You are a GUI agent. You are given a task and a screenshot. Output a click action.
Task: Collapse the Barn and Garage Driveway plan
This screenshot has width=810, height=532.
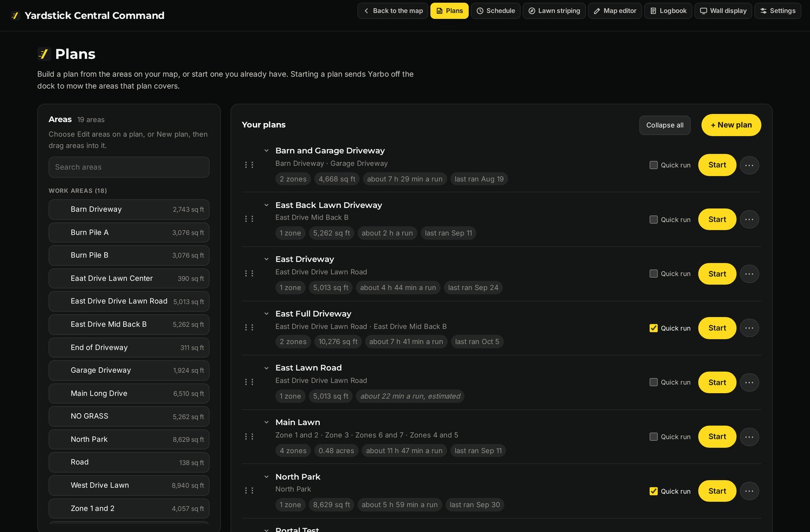pyautogui.click(x=266, y=151)
